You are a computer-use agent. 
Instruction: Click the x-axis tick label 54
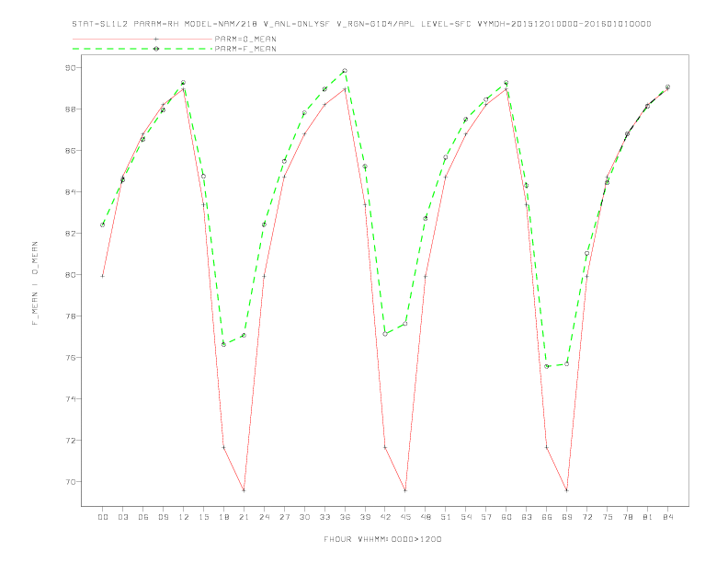coord(466,517)
